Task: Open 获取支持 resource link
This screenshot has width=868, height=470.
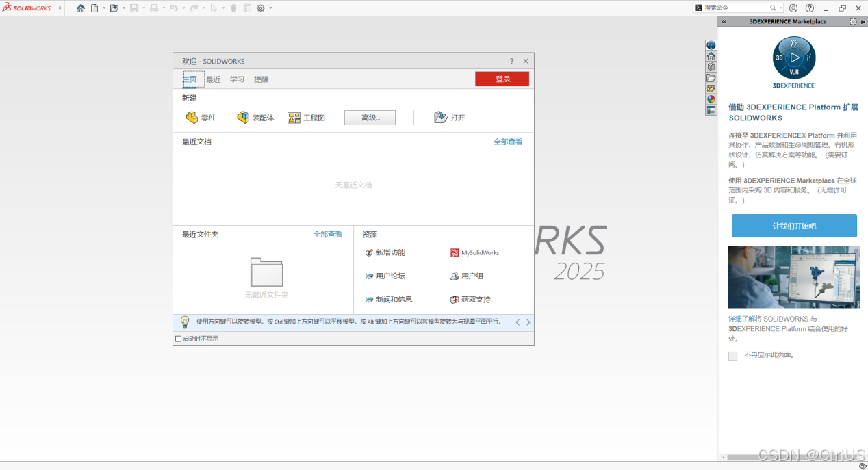Action: coord(471,299)
